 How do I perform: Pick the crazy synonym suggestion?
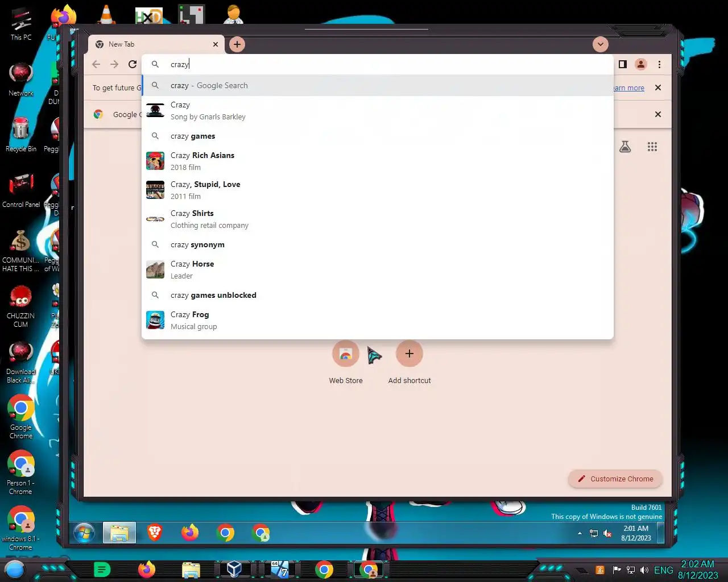pyautogui.click(x=378, y=244)
